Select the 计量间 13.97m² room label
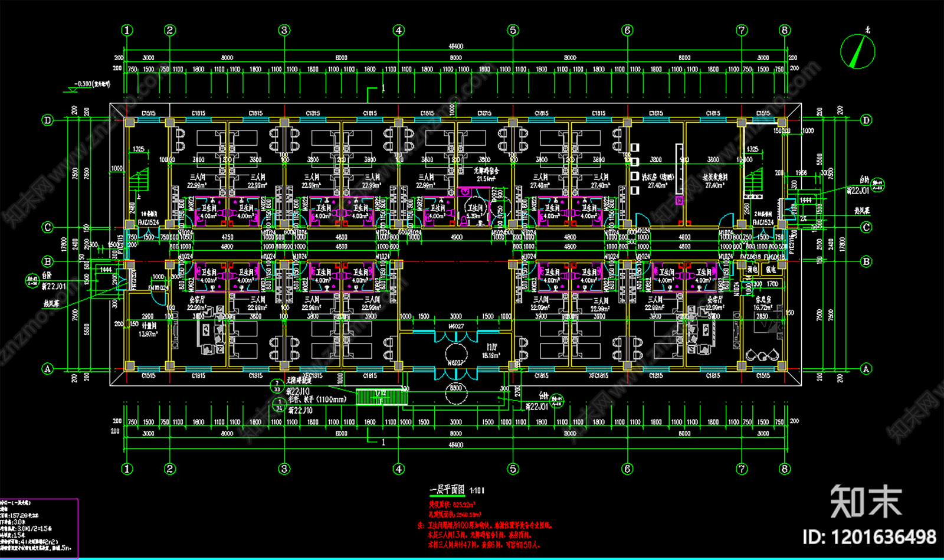The height and width of the screenshot is (560, 944). (x=148, y=329)
